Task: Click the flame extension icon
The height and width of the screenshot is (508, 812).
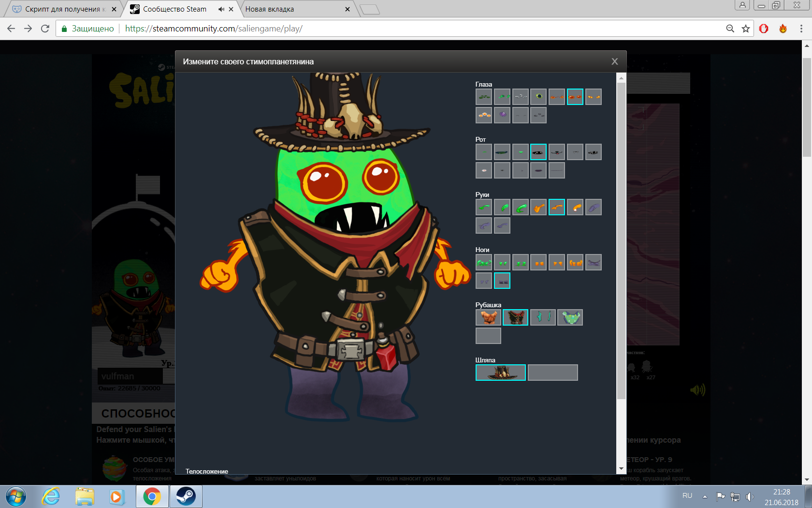Action: 783,29
